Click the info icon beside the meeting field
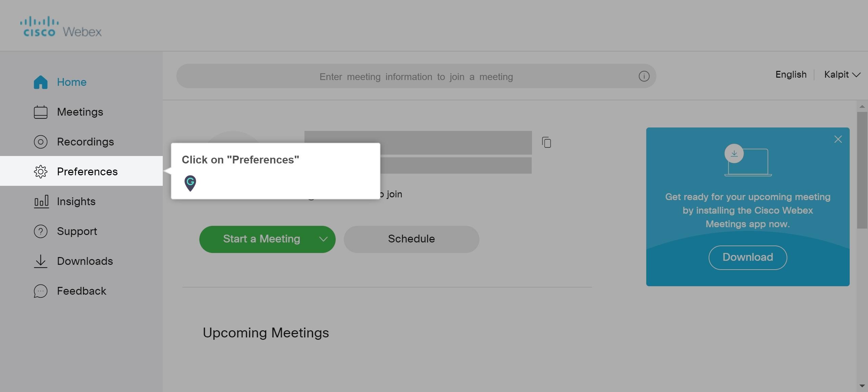The width and height of the screenshot is (868, 392). [x=644, y=76]
